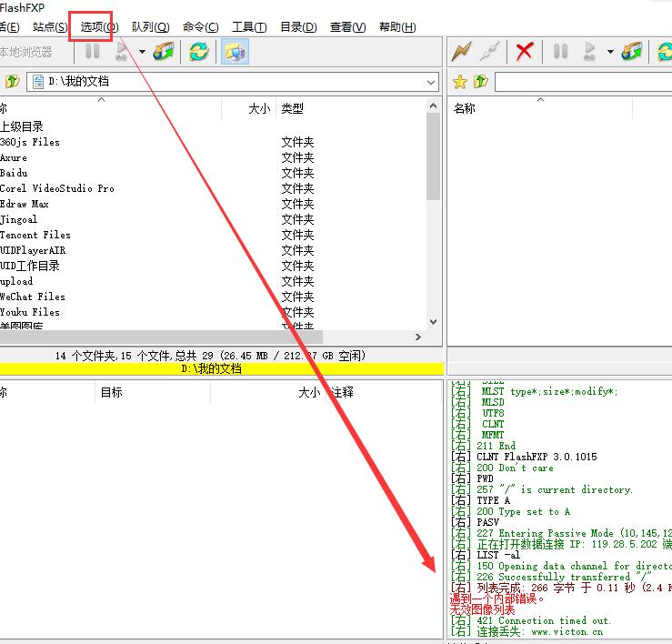Click the right pane remote path field
Viewport: 672px width, 644px height.
pyautogui.click(x=583, y=82)
